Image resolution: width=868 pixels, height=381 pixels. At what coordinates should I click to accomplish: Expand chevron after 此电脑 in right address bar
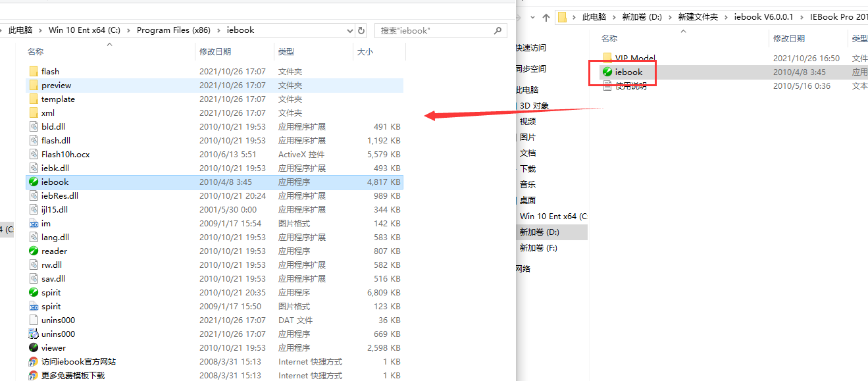tap(614, 17)
